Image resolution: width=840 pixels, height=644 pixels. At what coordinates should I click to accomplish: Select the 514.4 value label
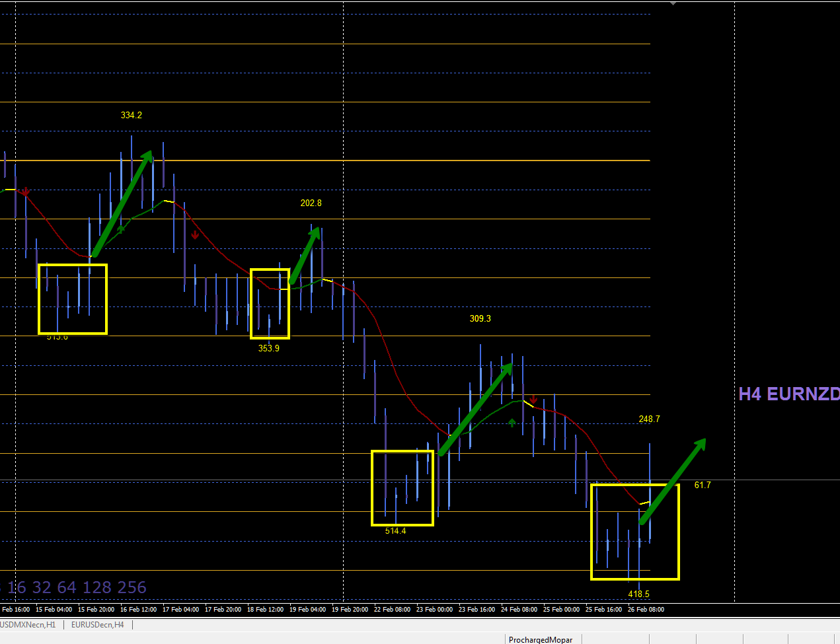pos(396,530)
